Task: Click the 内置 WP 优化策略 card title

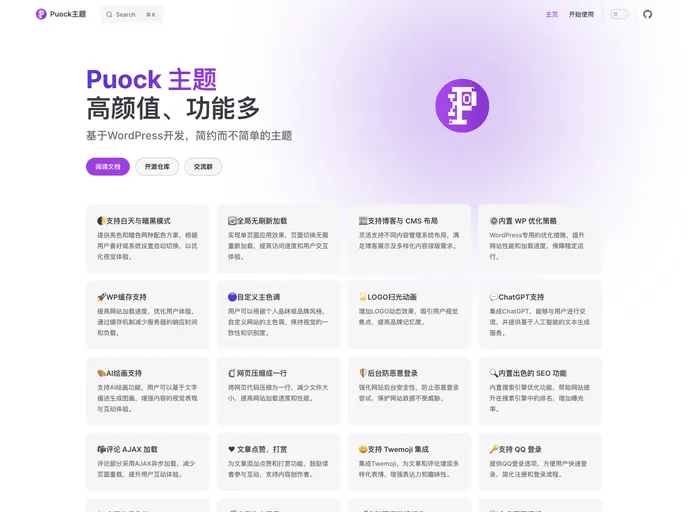Action: (x=527, y=221)
